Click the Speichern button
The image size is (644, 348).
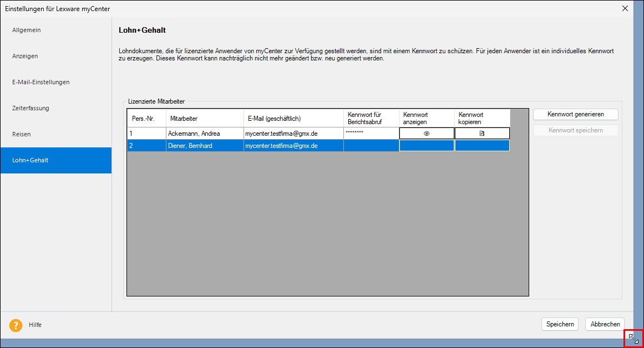560,324
